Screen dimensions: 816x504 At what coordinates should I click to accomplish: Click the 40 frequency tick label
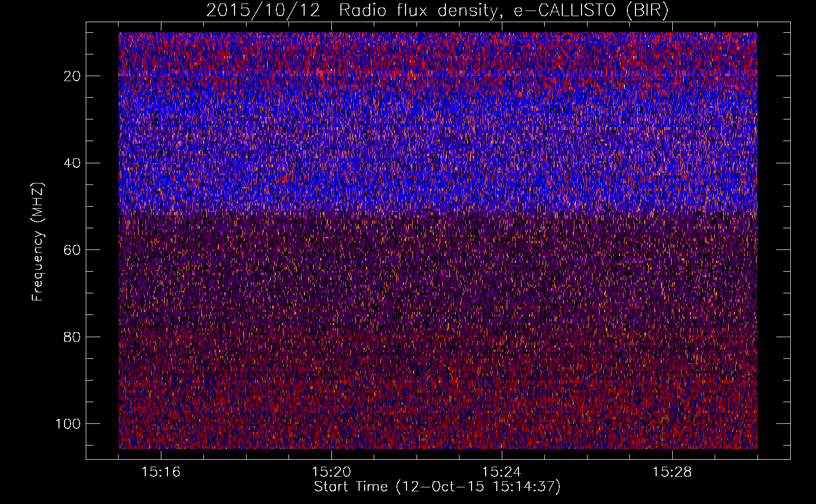[x=73, y=163]
